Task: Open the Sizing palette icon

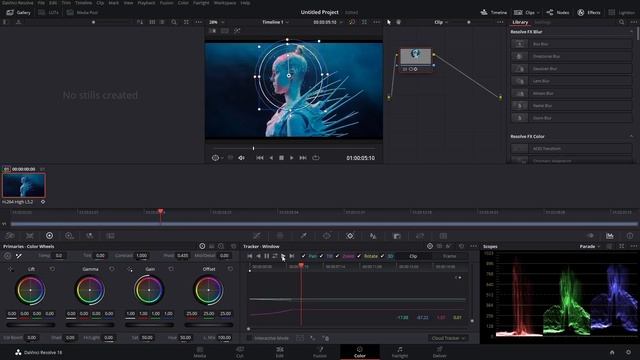Action: click(x=443, y=236)
